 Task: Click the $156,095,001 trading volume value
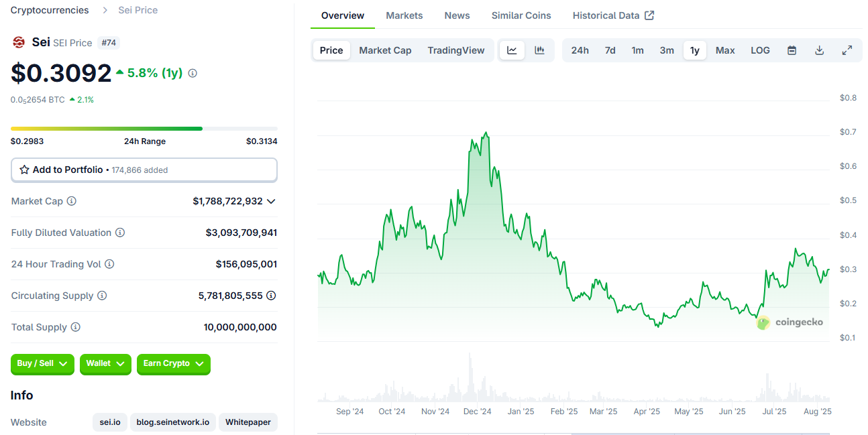tap(246, 264)
